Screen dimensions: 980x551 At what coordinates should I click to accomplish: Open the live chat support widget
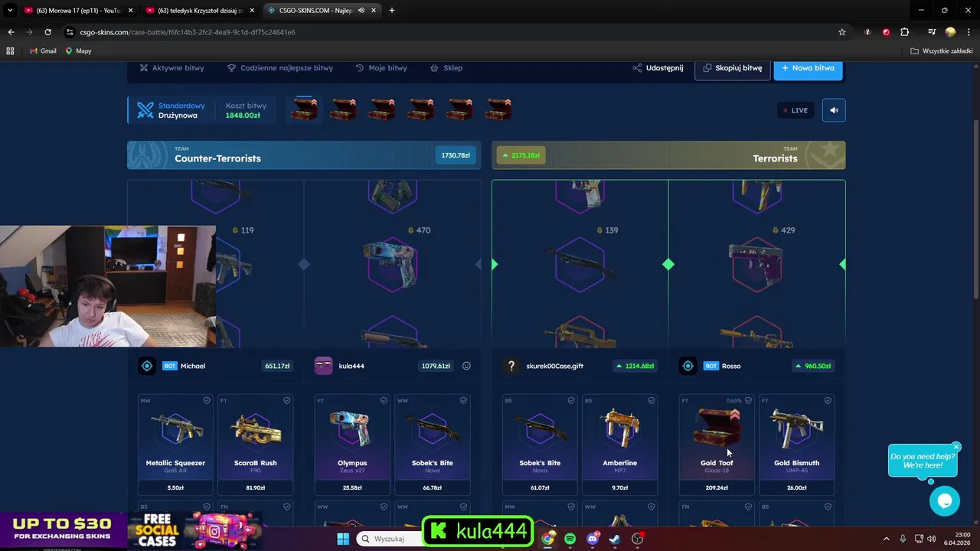click(x=945, y=501)
